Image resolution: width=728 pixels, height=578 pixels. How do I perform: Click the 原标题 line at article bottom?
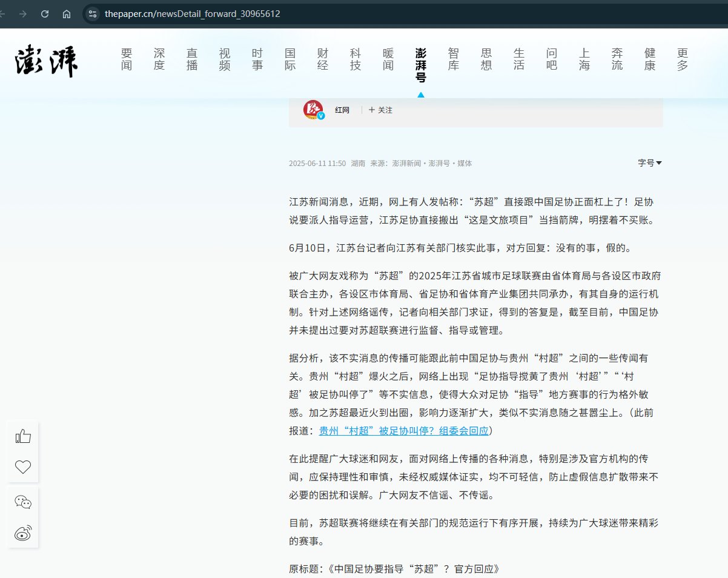[x=394, y=570]
